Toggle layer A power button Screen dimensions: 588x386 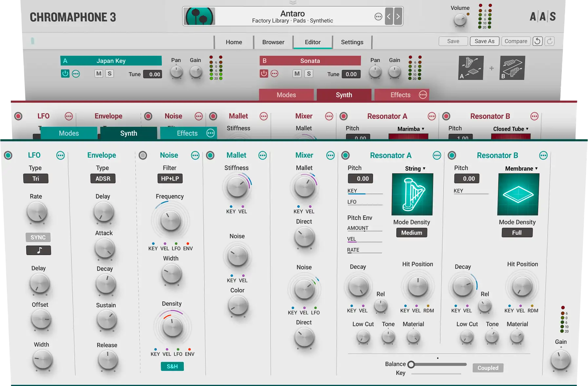coord(65,74)
